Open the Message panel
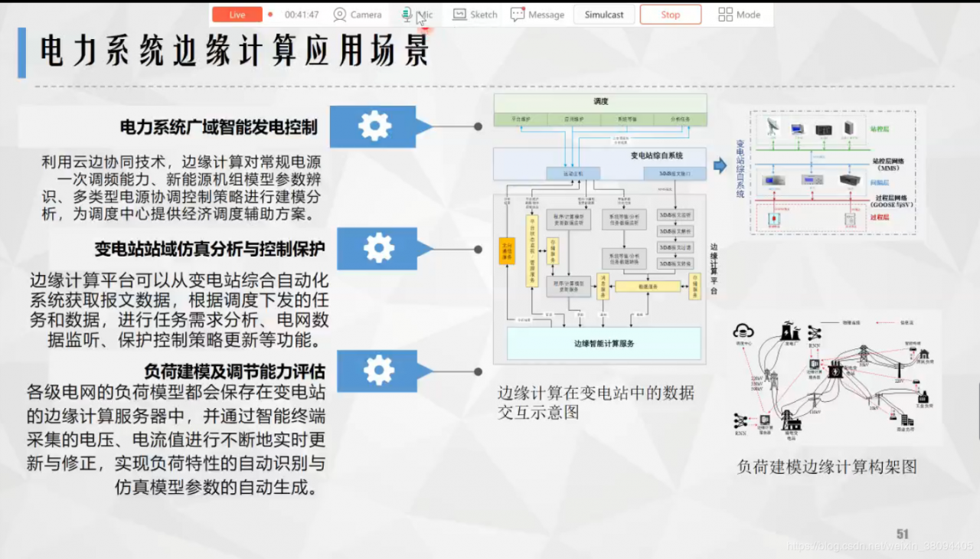The image size is (980, 559). [537, 15]
